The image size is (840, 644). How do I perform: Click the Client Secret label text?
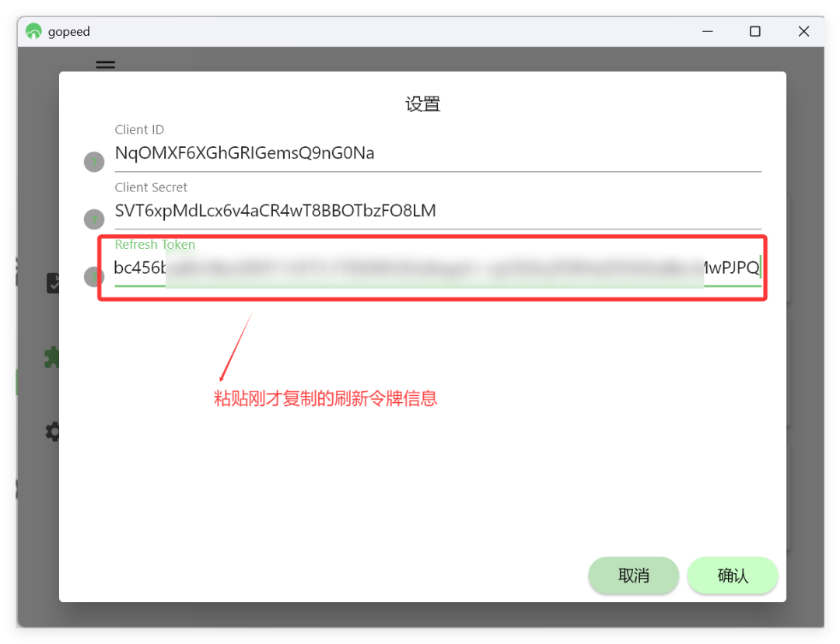click(x=151, y=187)
